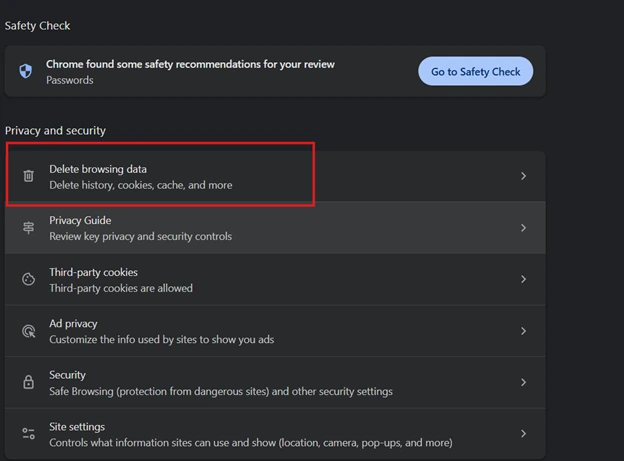624x461 pixels.
Task: Click the Chrome safety recommendations message
Action: pos(190,64)
